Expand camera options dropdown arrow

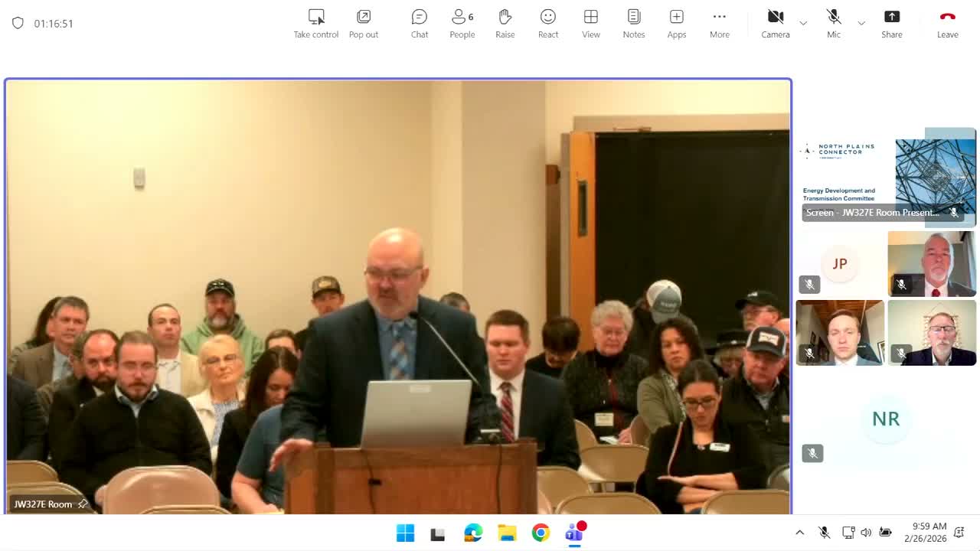[x=803, y=24]
